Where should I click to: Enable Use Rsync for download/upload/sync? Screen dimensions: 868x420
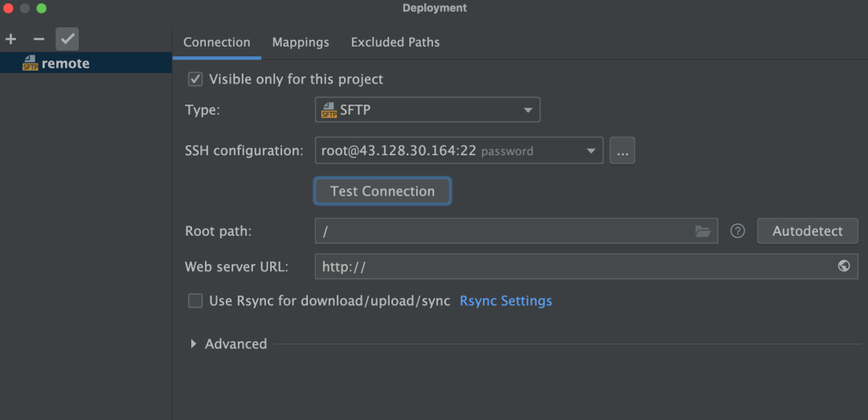point(195,301)
